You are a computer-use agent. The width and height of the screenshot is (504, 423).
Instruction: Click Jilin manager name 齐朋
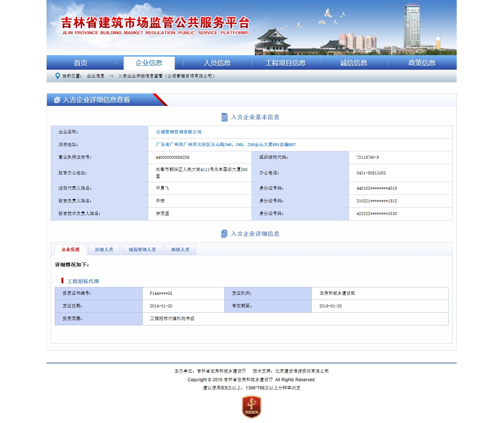click(x=160, y=201)
